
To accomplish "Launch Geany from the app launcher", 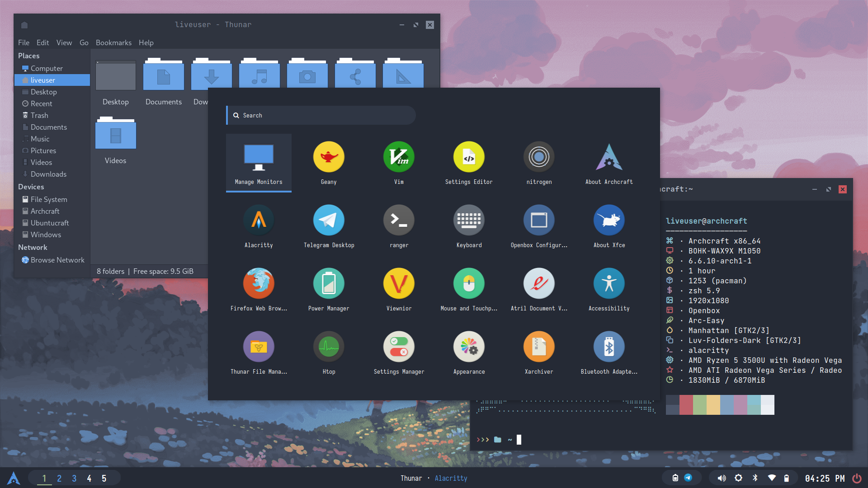I will 329,157.
